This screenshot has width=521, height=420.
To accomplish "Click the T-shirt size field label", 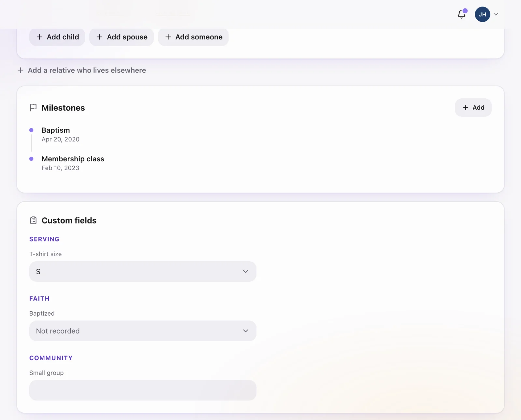I will [x=46, y=254].
